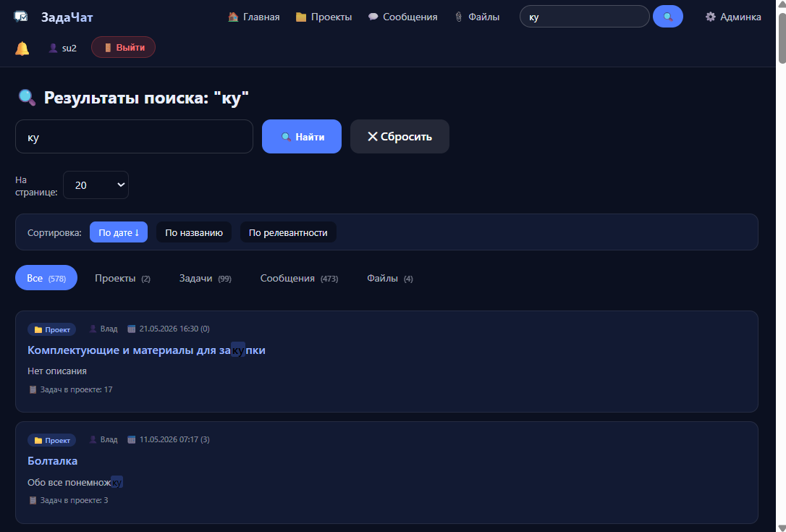
Task: Click 'Обо все понемножку' description text
Action: (75, 482)
